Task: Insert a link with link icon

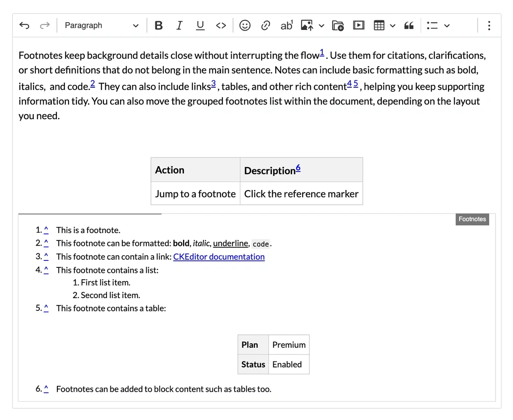Action: point(265,26)
